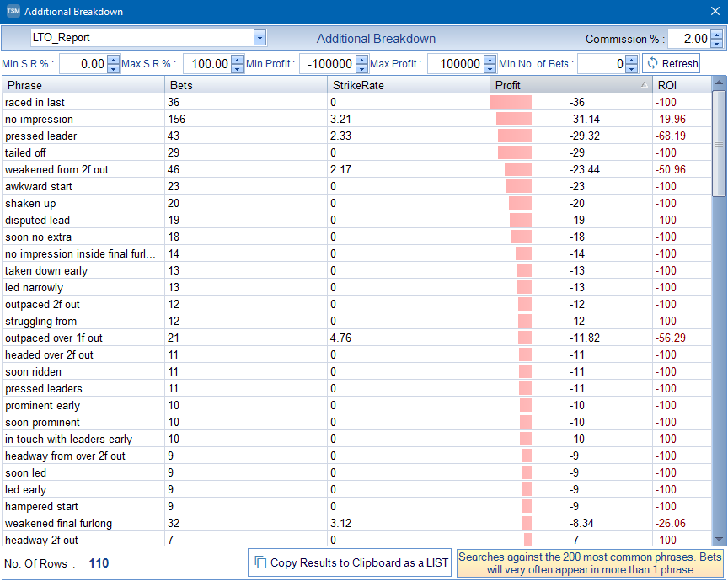Screen dimensions: 728x581
Task: Click the Min Profit input field
Action: click(x=327, y=64)
